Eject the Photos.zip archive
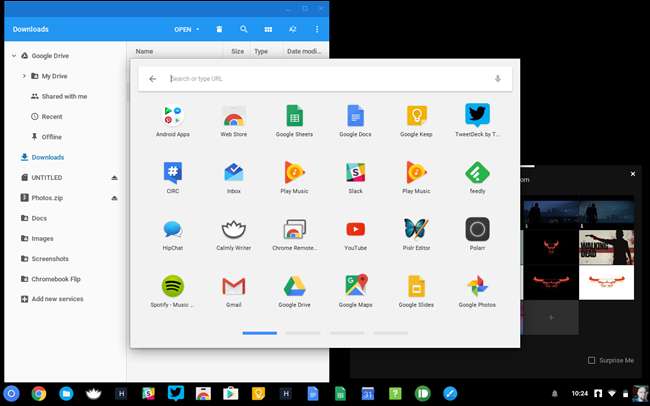This screenshot has height=406, width=650. pyautogui.click(x=114, y=198)
